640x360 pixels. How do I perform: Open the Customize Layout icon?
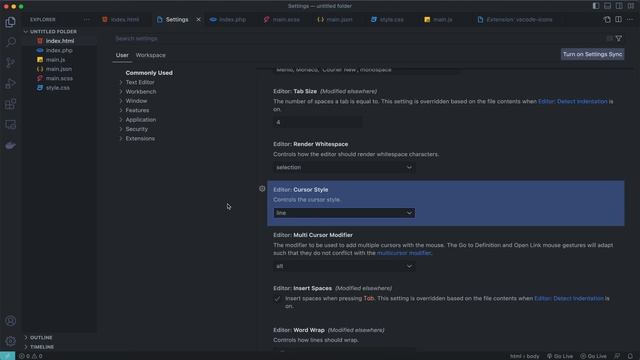(x=631, y=6)
